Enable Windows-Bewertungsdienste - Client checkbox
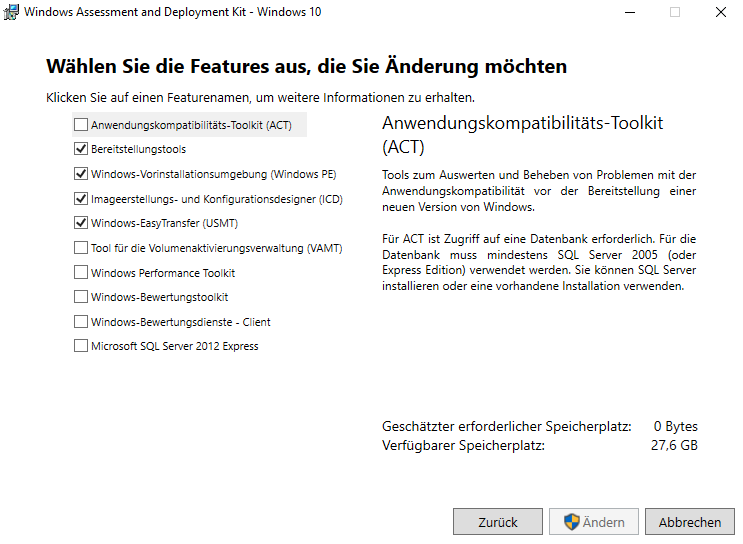743x544 pixels. 81,322
